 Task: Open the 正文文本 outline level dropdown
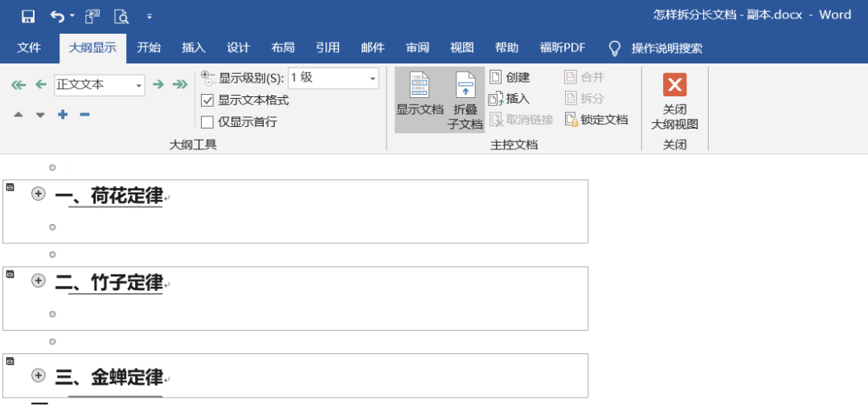coord(139,86)
